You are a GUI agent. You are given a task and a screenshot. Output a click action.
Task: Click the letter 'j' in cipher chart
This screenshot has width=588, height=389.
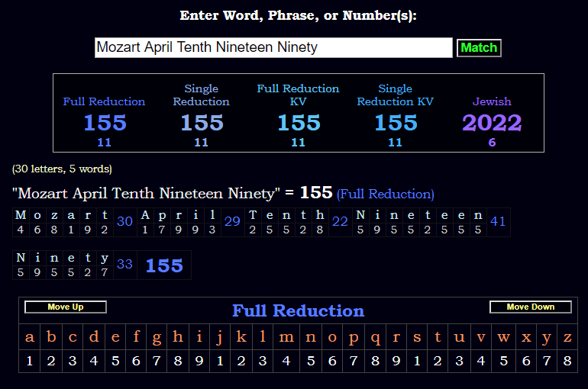coord(220,337)
